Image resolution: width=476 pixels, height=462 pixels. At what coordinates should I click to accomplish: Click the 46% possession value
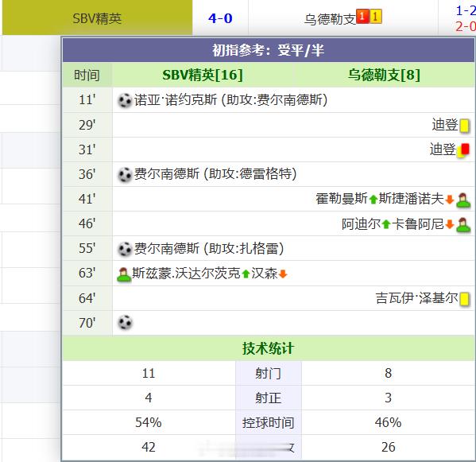(x=388, y=422)
